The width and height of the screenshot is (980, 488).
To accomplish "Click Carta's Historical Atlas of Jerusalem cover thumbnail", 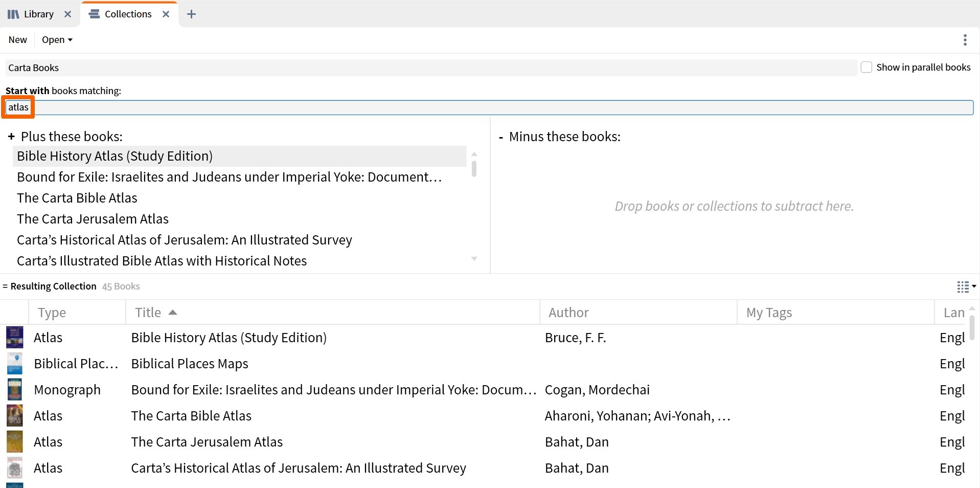I will (x=14, y=468).
